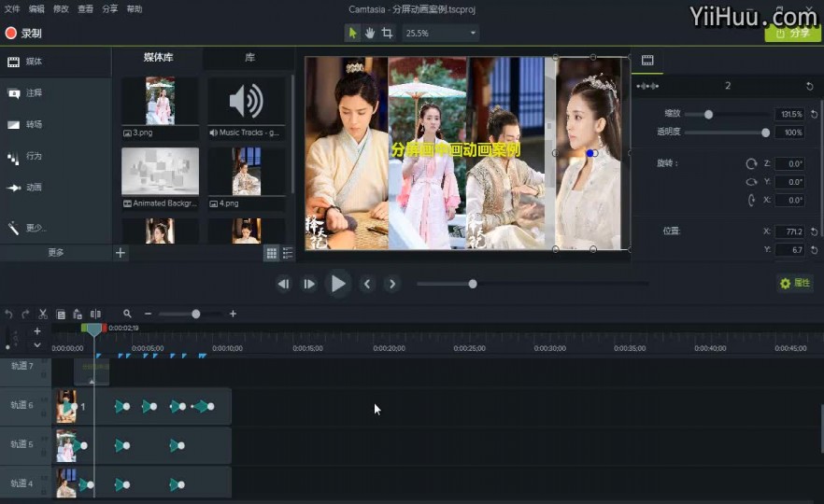Open the 查看 (View) menu
Image resolution: width=824 pixels, height=504 pixels.
coord(85,9)
